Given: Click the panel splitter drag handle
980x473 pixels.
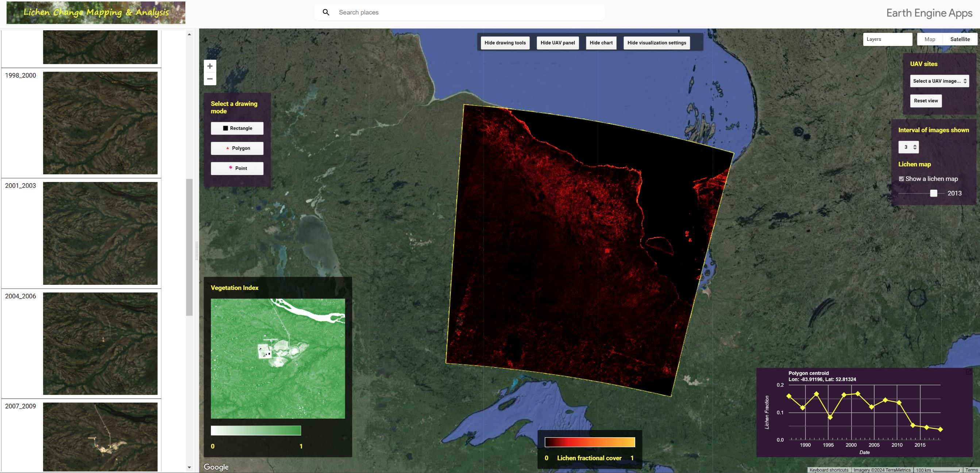Looking at the screenshot, I should [197, 251].
